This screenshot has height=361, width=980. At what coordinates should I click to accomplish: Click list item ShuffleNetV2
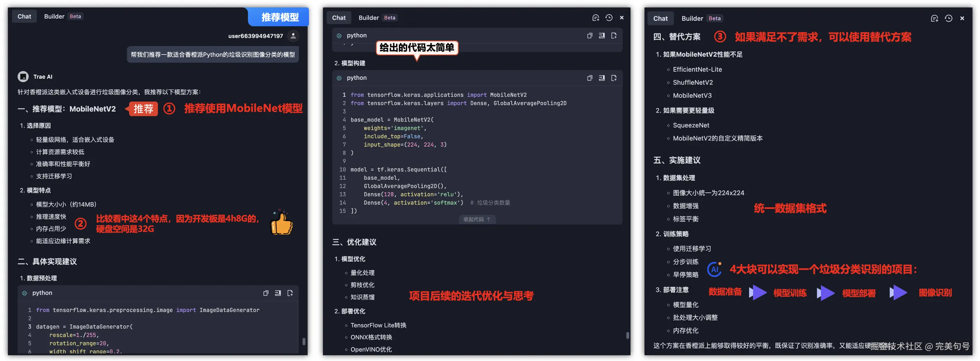tap(693, 82)
